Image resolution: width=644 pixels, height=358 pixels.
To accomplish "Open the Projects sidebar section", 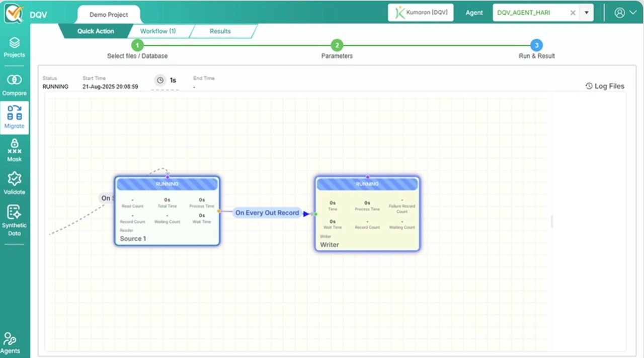I will pos(14,47).
